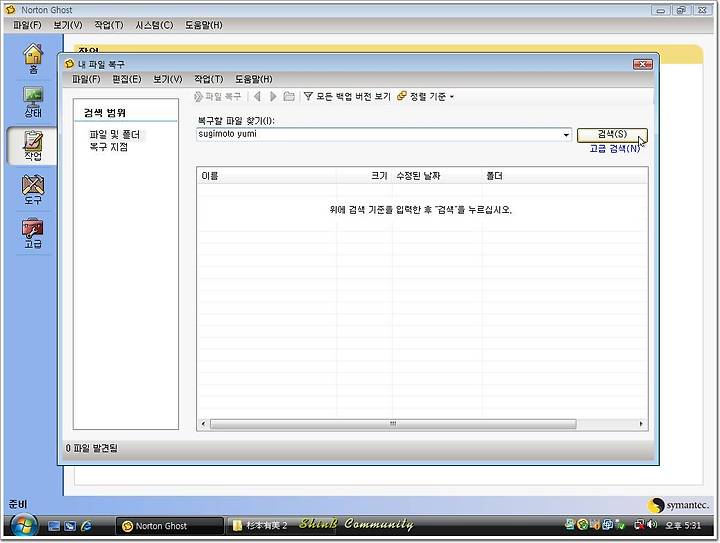This screenshot has height=543, width=720.
Task: Launch Internet Explorer from quick launch
Action: 86,526
